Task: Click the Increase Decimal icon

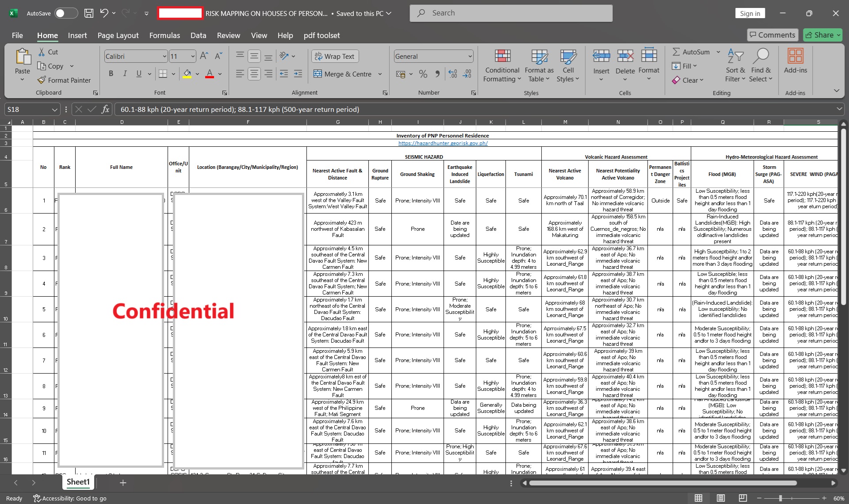Action: click(x=453, y=74)
